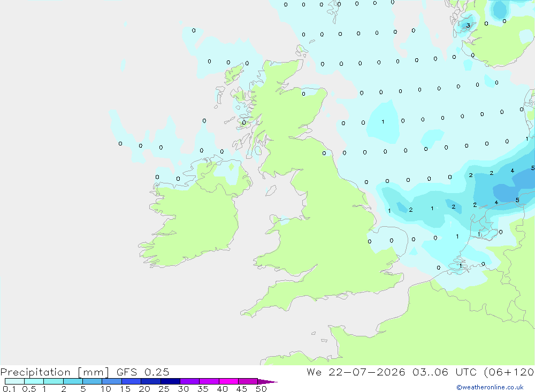535x392 pixels.
Task: Pick the 1–2 mm legend color swatch
Action: click(53, 381)
